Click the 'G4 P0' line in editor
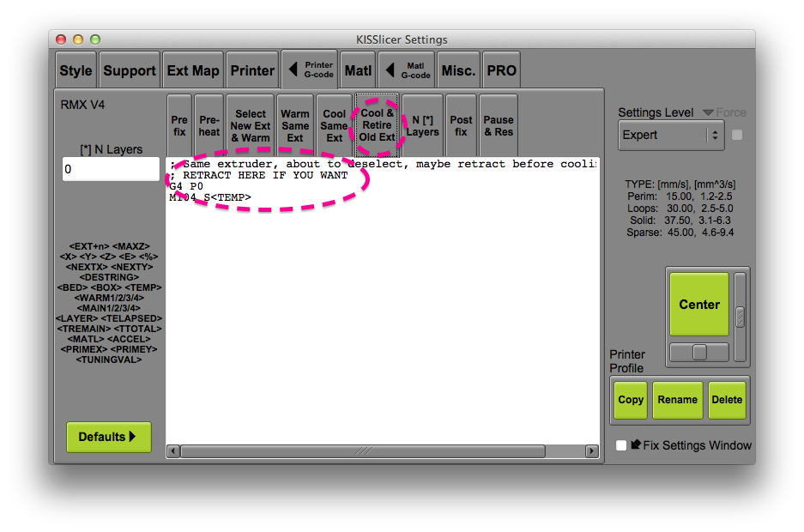Image resolution: width=804 pixels, height=532 pixels. pyautogui.click(x=186, y=186)
